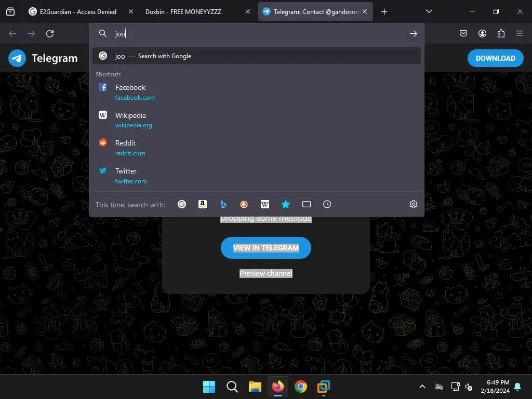Screen dimensions: 532x399
Task: Click Firefox icon in taskbar
Action: [278, 387]
